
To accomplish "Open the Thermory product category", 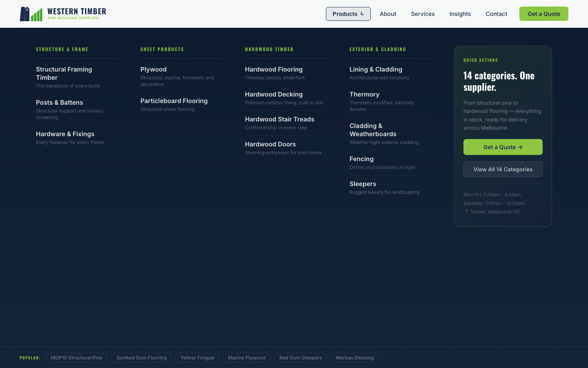I will [391, 101].
